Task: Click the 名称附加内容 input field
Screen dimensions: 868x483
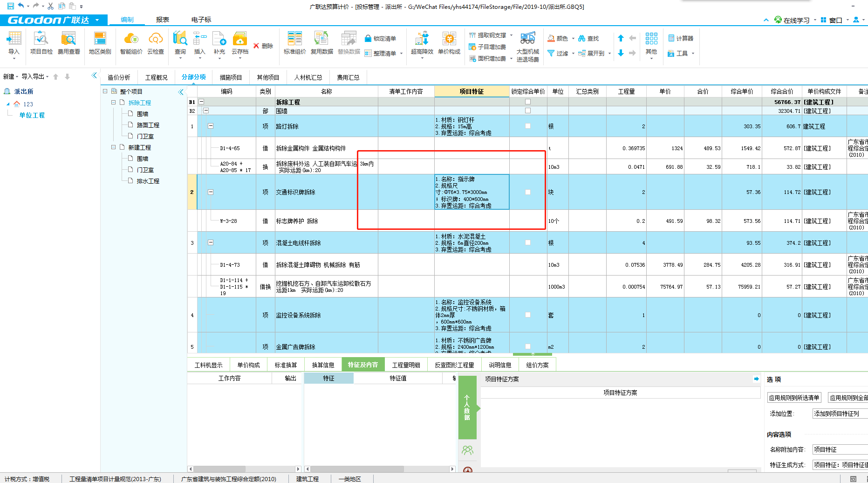Action: (x=840, y=449)
